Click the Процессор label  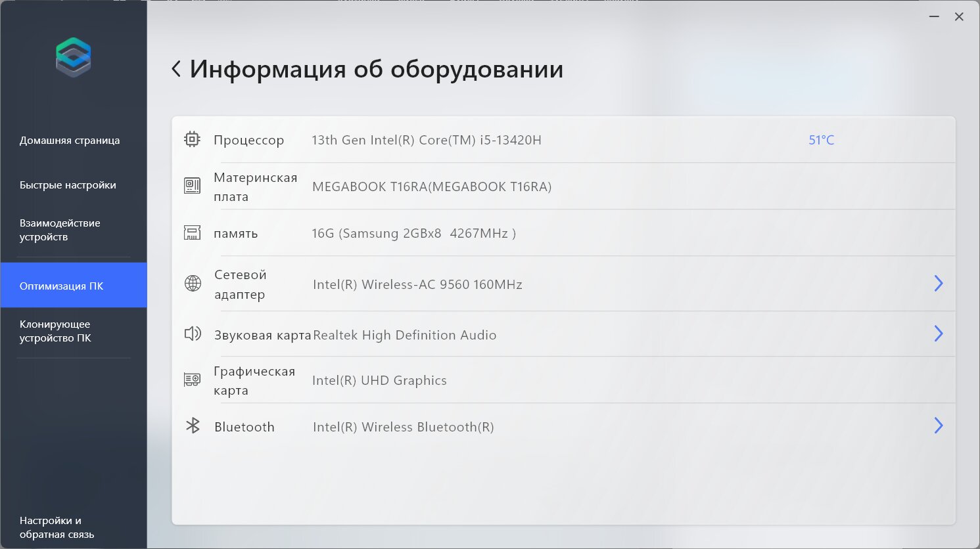248,140
